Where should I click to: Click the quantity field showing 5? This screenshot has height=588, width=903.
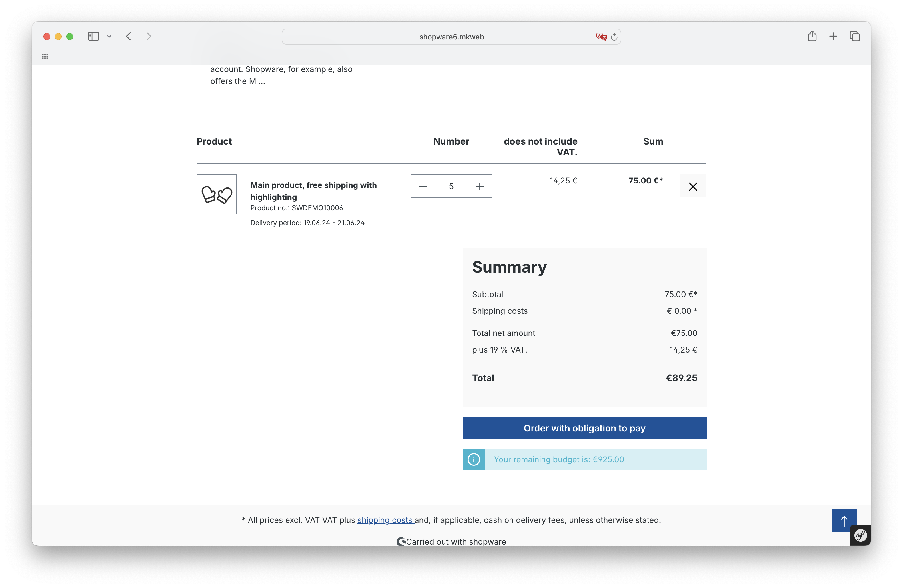tap(451, 186)
